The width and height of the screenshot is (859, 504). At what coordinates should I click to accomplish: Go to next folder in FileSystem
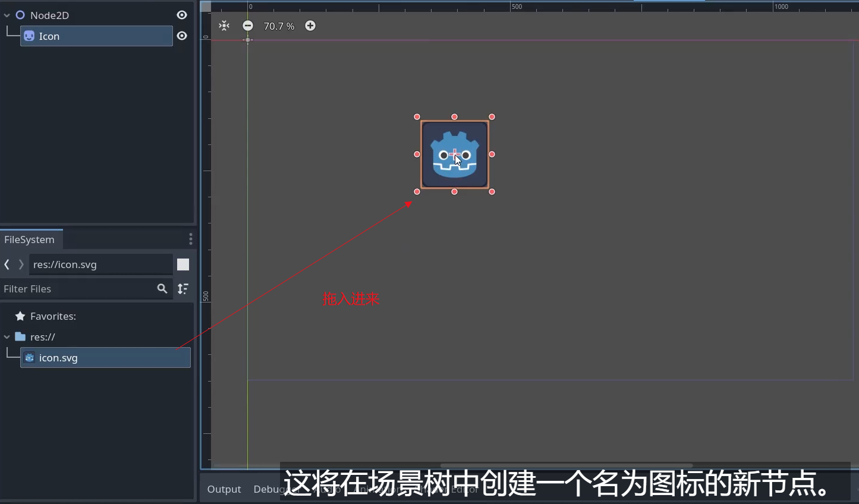pos(21,264)
